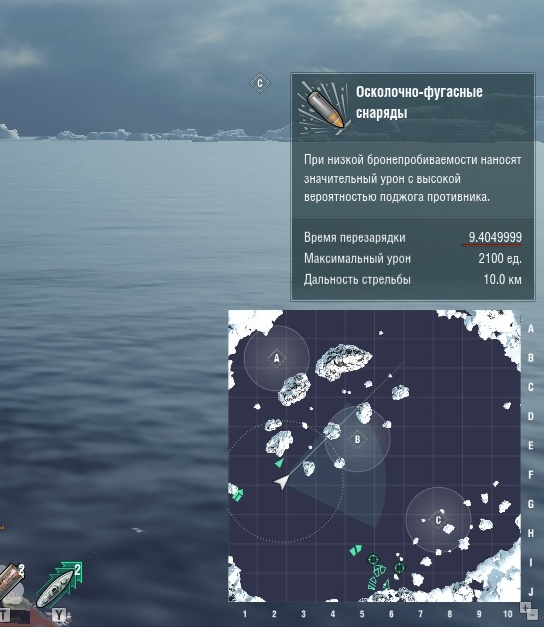The height and width of the screenshot is (627, 544).
Task: Click capture point B on the minimap
Action: click(x=357, y=439)
